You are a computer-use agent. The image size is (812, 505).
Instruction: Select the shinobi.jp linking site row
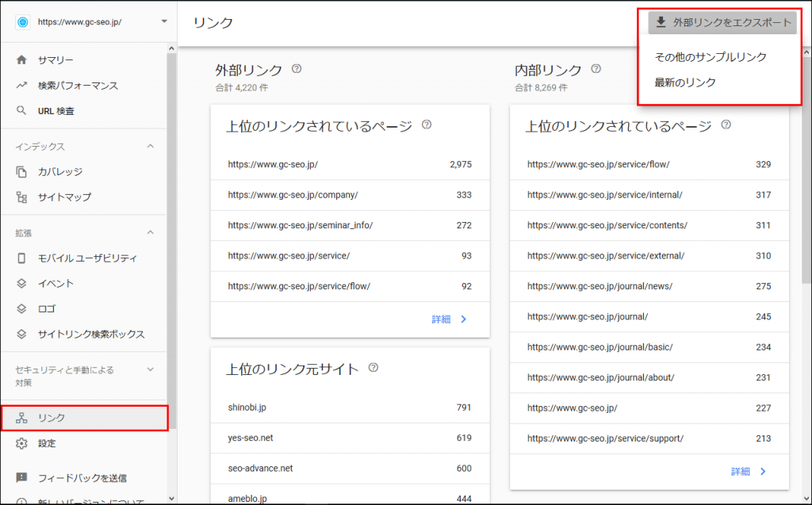click(x=350, y=407)
